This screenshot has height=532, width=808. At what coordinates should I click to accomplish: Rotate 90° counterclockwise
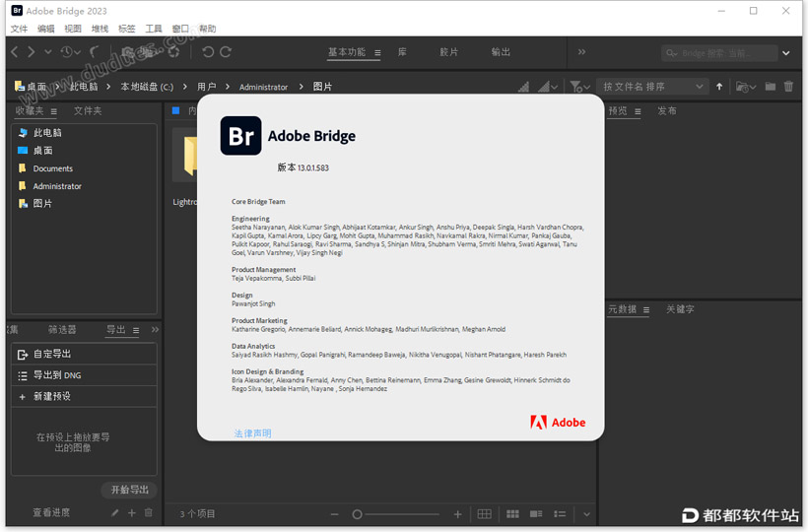[208, 52]
